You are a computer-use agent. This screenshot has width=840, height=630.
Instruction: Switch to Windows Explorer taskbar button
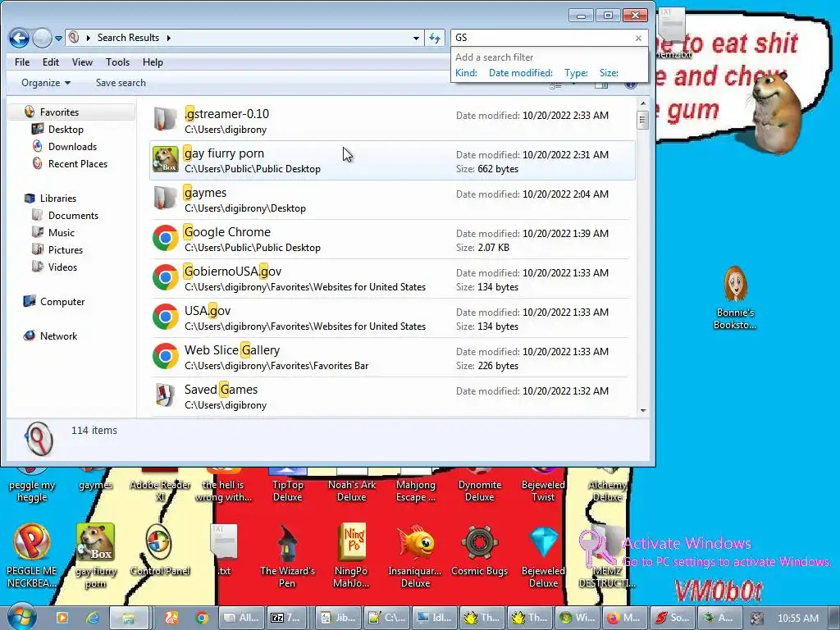[x=129, y=618]
